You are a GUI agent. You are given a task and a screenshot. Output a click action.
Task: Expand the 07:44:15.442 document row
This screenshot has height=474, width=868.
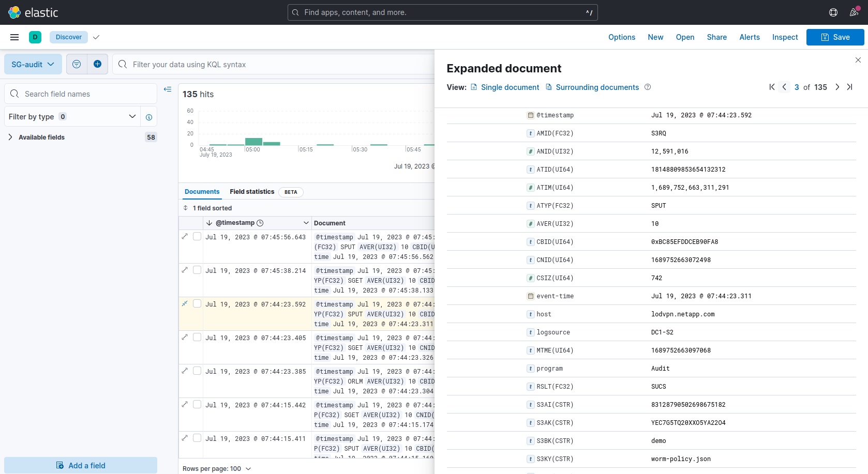(185, 404)
